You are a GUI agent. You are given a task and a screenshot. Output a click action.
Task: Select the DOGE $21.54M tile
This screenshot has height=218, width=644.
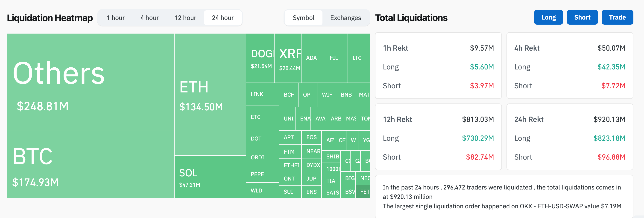[x=260, y=58]
